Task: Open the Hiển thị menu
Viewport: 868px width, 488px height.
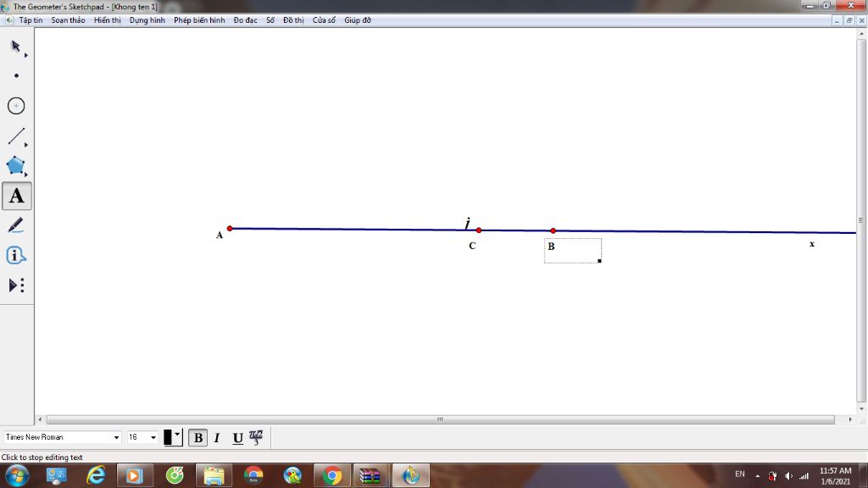Action: point(108,20)
